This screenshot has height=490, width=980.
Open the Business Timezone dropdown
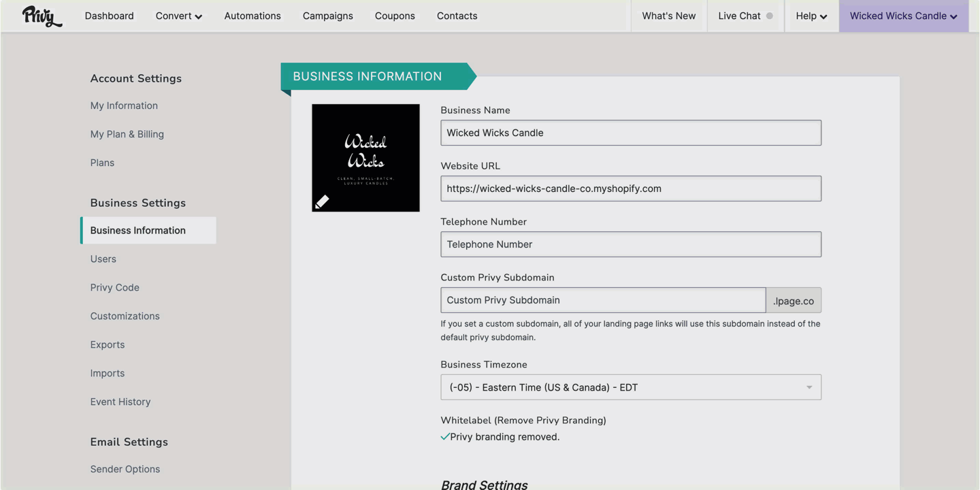coord(631,387)
